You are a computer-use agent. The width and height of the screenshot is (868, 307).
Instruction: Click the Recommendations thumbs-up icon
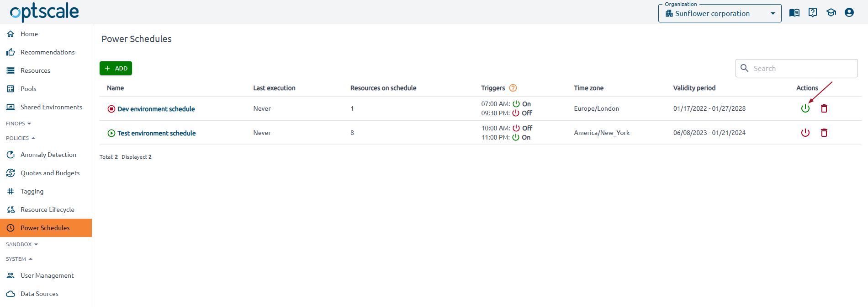[x=11, y=52]
